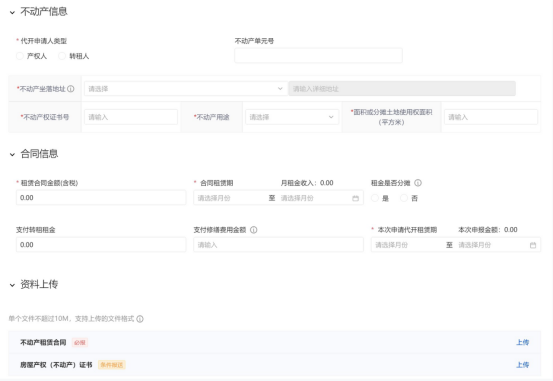Click 上传 for 不动产租赁合同
553x381 pixels.
pyautogui.click(x=523, y=342)
